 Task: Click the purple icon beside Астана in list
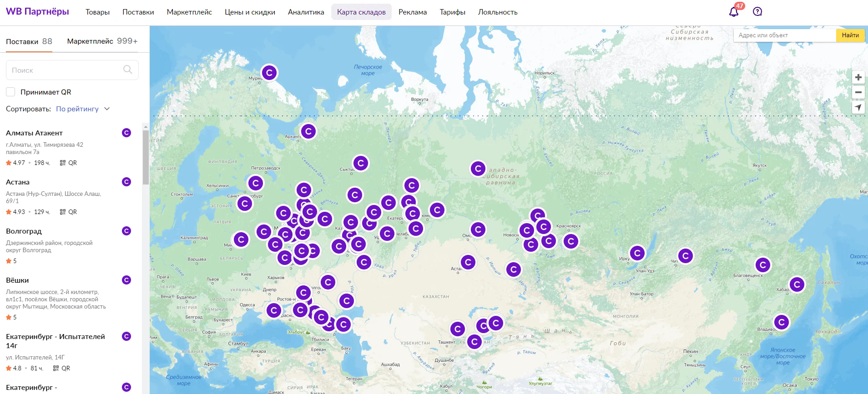pyautogui.click(x=126, y=182)
